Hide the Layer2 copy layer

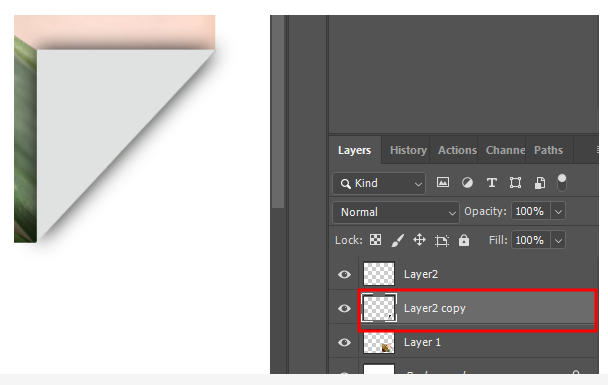click(x=344, y=308)
